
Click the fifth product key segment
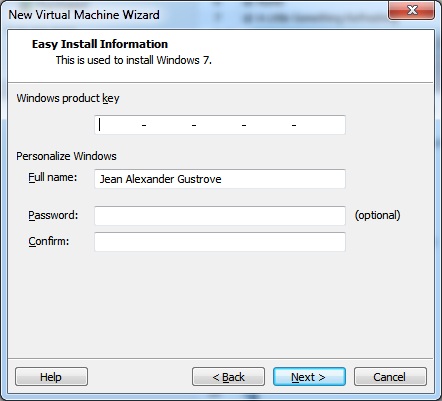320,125
